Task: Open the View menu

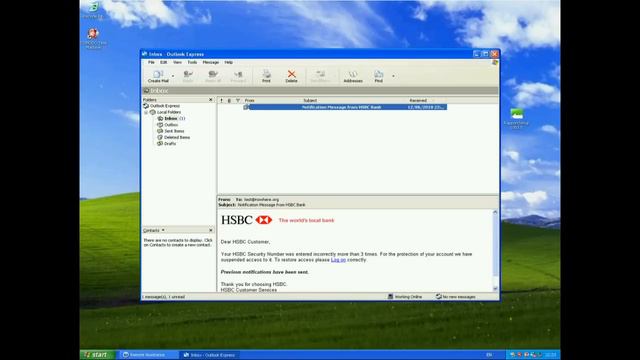Action: 177,62
